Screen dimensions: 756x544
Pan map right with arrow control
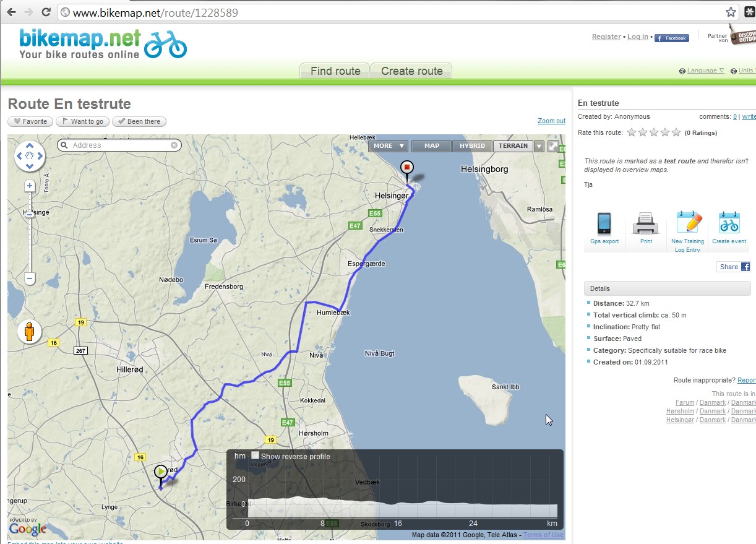pyautogui.click(x=40, y=156)
